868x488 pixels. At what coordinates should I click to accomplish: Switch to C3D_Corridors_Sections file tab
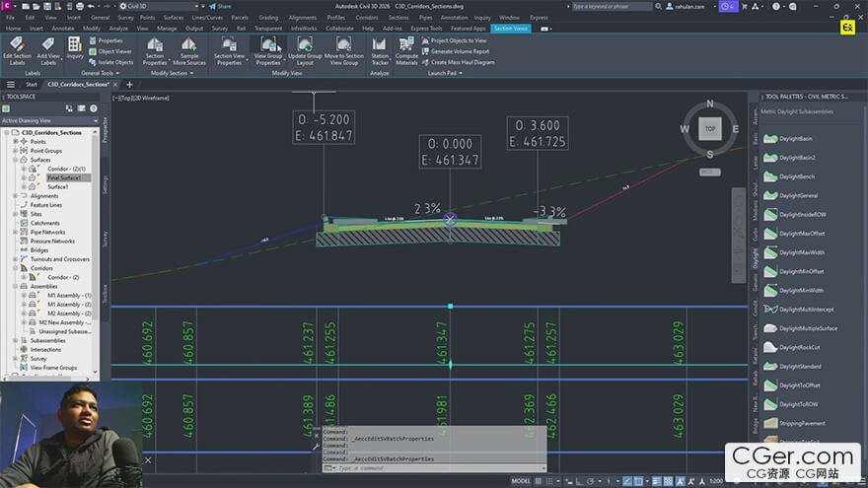pyautogui.click(x=78, y=85)
